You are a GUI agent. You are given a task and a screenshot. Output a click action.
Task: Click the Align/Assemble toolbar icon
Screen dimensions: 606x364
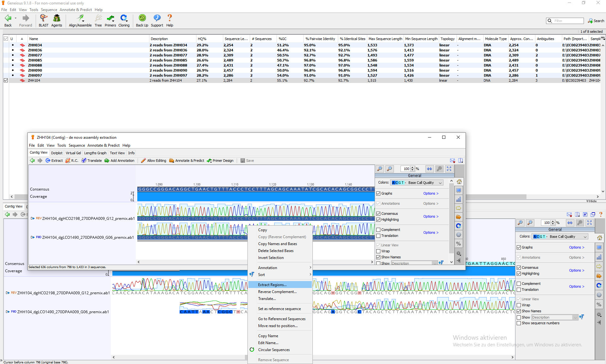[80, 21]
